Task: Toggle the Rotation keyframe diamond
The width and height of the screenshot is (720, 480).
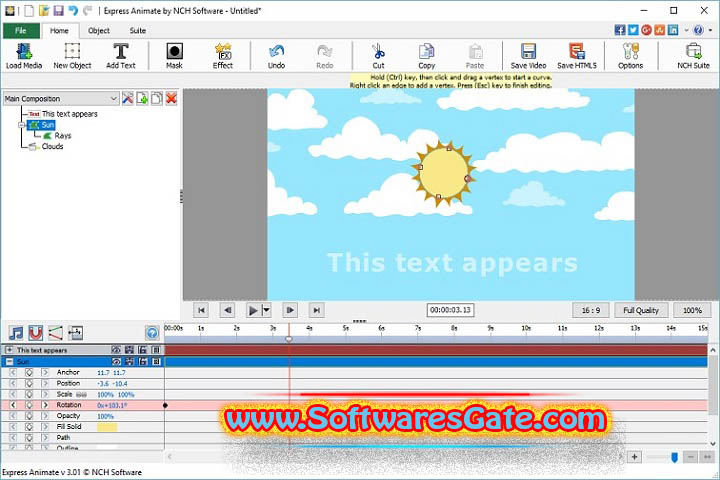Action: [29, 405]
